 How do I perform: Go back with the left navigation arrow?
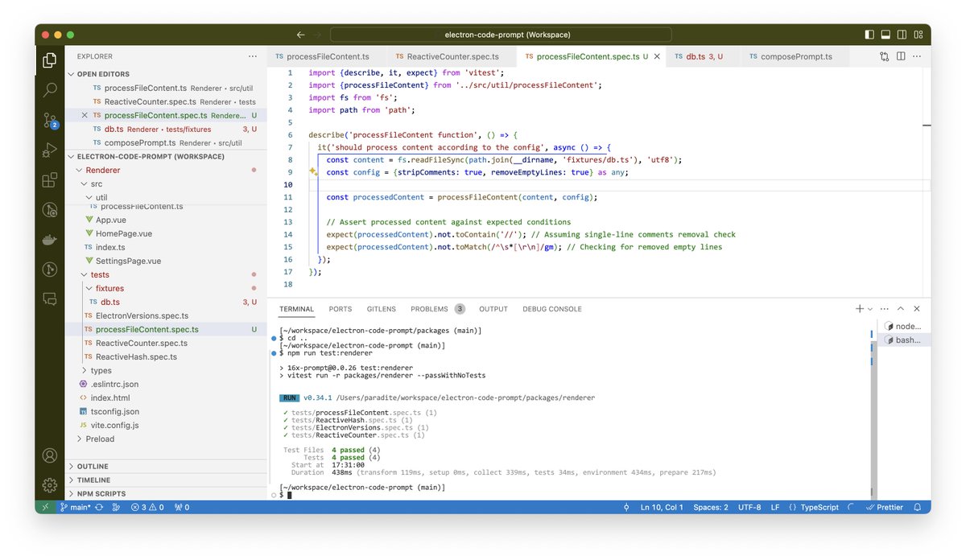point(301,35)
